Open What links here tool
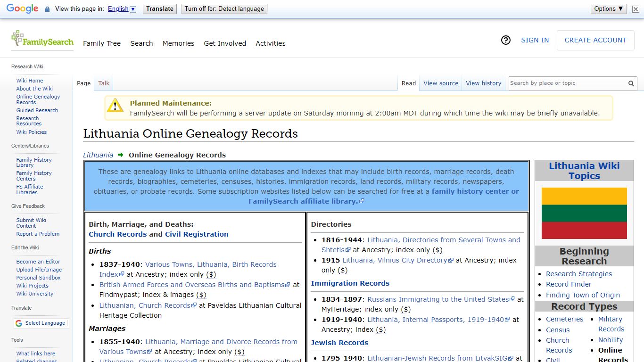Screen dimensions: 644x362 tap(36, 354)
